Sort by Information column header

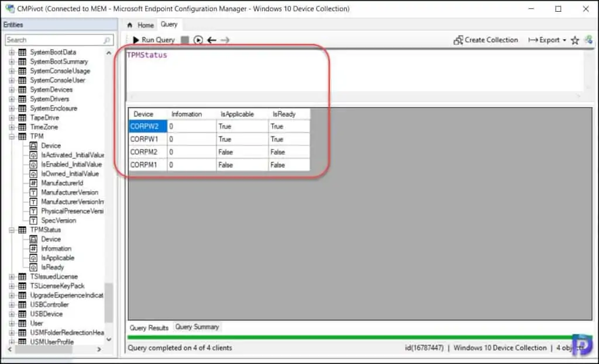[x=192, y=114]
